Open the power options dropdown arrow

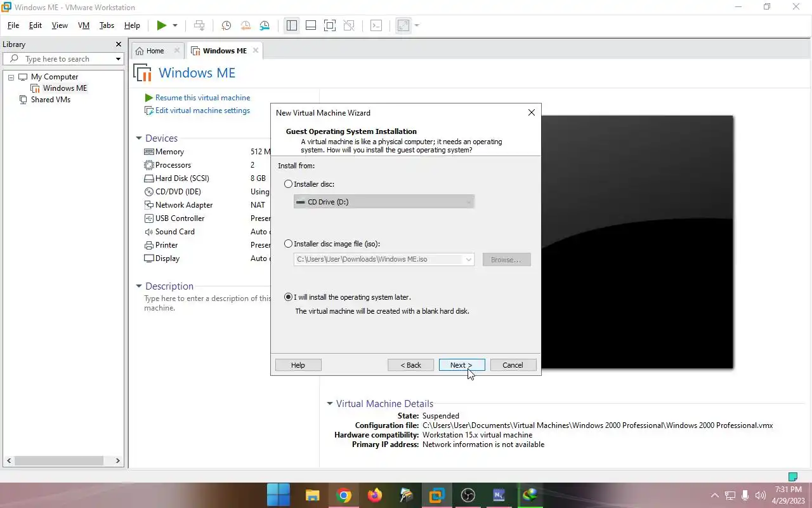[175, 25]
